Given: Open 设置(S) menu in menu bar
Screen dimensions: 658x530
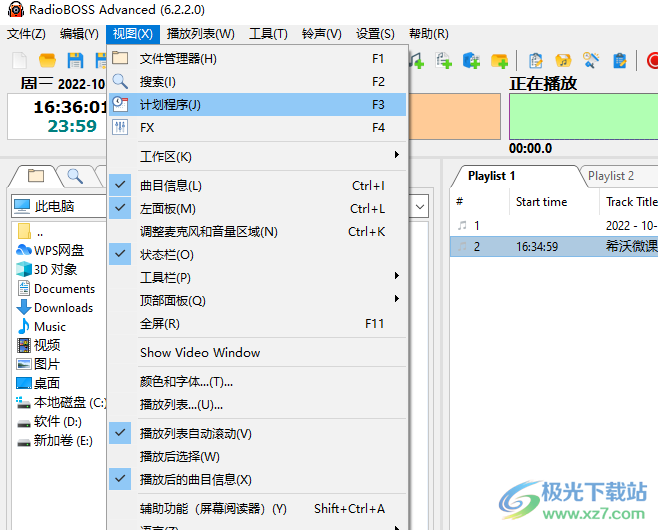Looking at the screenshot, I should (375, 34).
